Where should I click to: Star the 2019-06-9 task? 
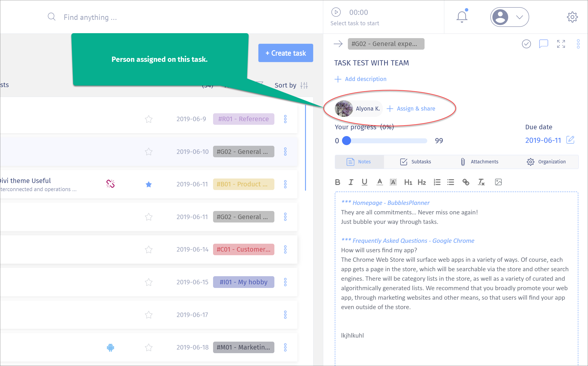pos(149,119)
